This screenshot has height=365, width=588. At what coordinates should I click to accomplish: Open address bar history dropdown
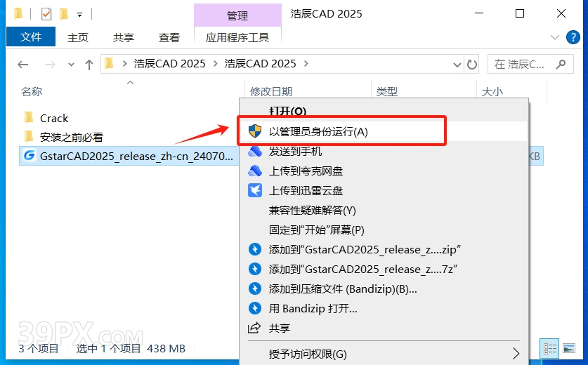pos(457,65)
